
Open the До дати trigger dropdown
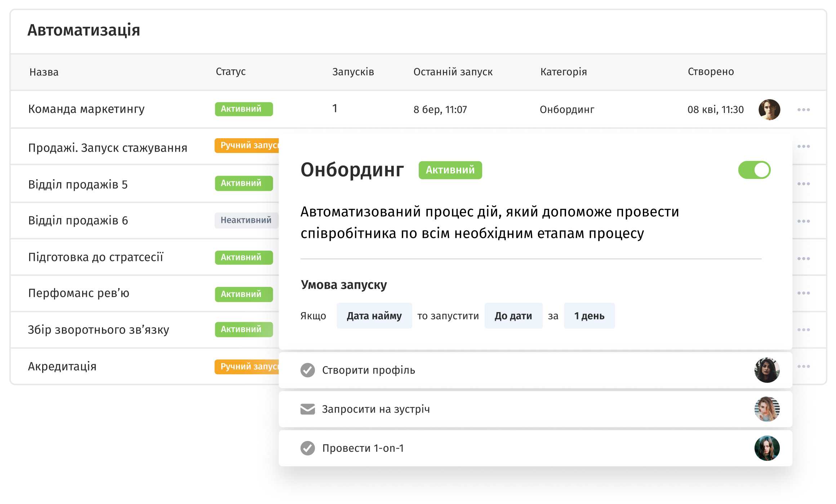[513, 316]
